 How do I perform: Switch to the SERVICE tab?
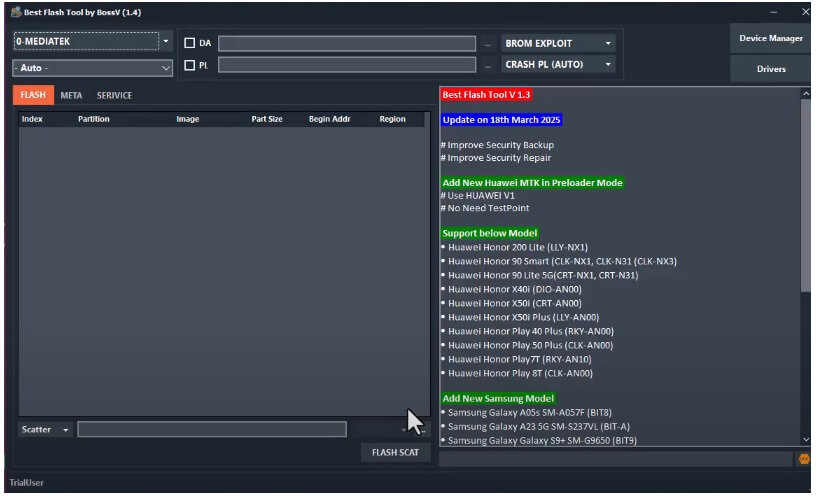114,95
